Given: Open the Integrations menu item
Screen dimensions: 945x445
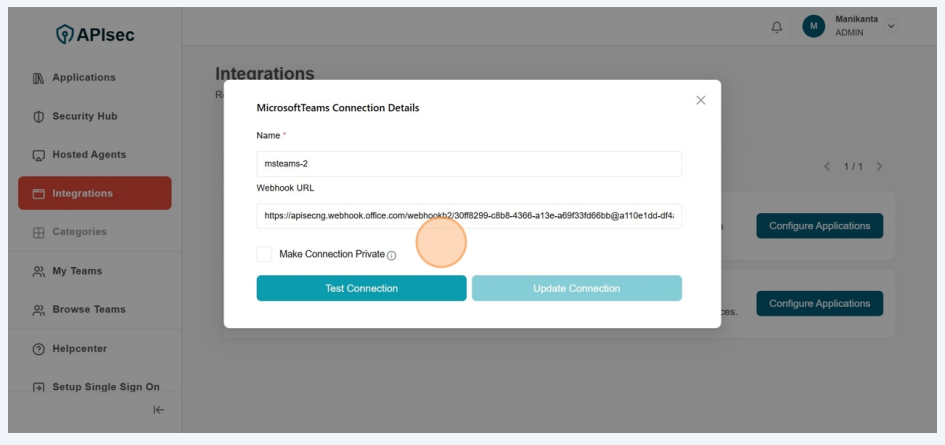Looking at the screenshot, I should pos(95,193).
